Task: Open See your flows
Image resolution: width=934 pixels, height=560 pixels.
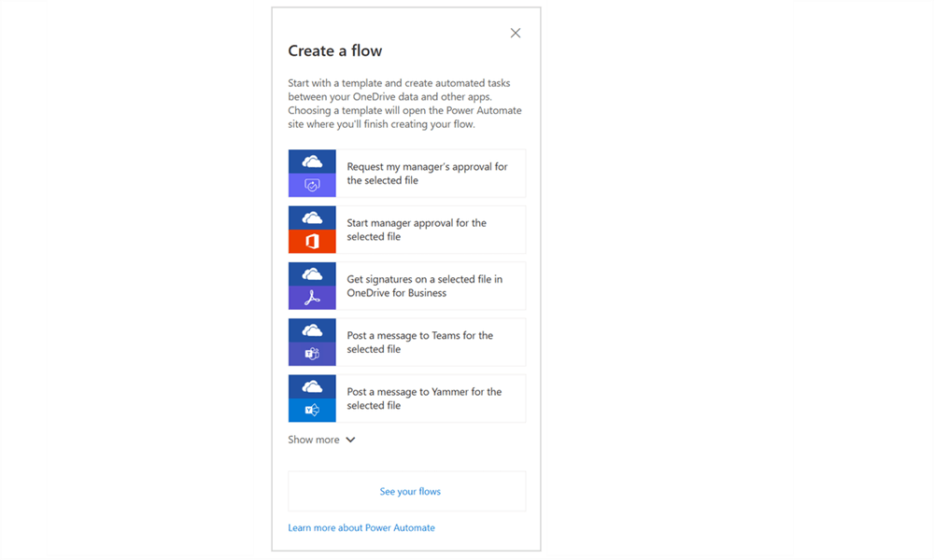Action: point(407,492)
